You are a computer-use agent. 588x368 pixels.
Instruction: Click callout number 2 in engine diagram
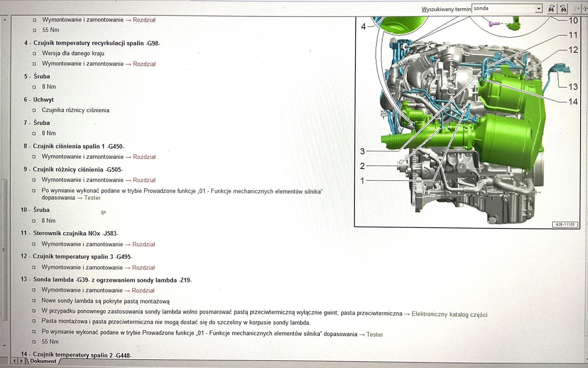362,166
